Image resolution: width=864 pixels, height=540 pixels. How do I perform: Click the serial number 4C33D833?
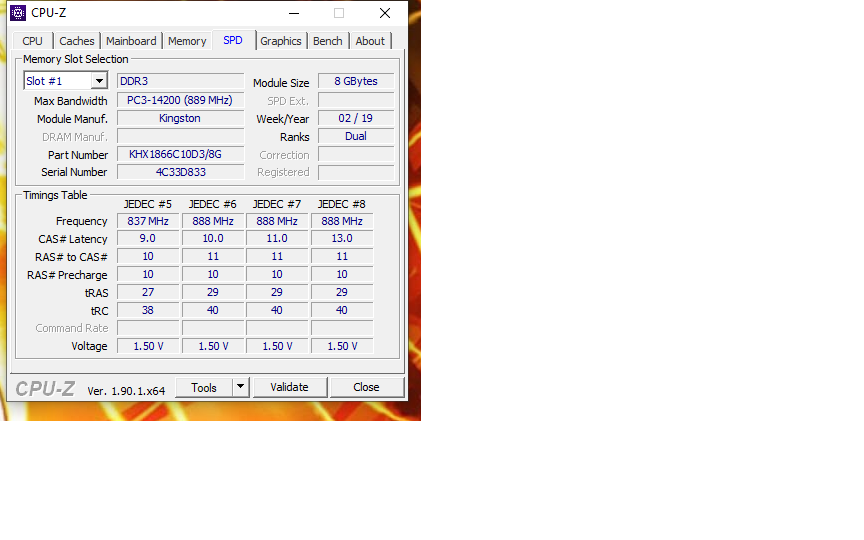(180, 172)
